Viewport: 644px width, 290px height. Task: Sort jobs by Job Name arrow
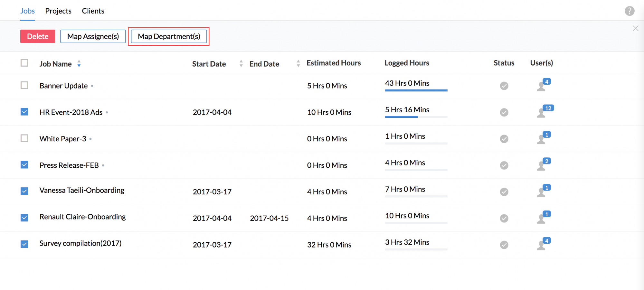79,64
